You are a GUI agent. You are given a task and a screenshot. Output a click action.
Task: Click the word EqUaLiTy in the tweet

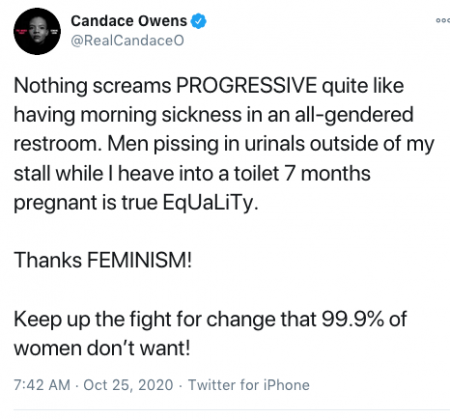click(210, 202)
